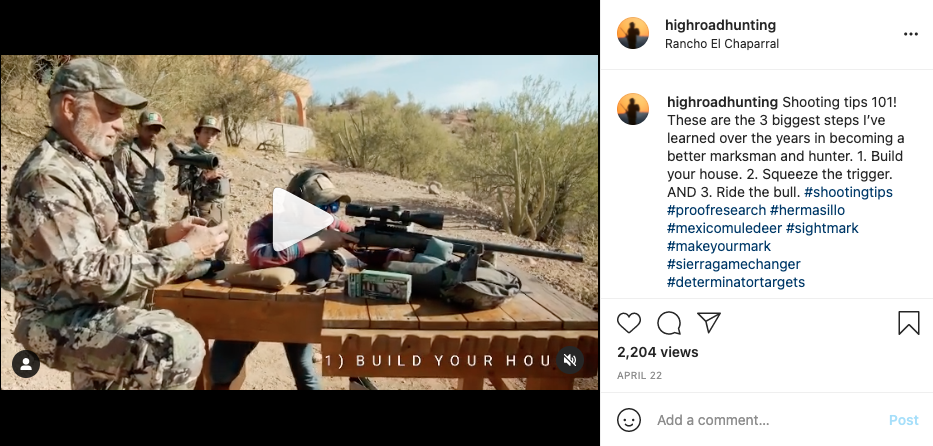Open emoji picker in comment box

coord(629,420)
